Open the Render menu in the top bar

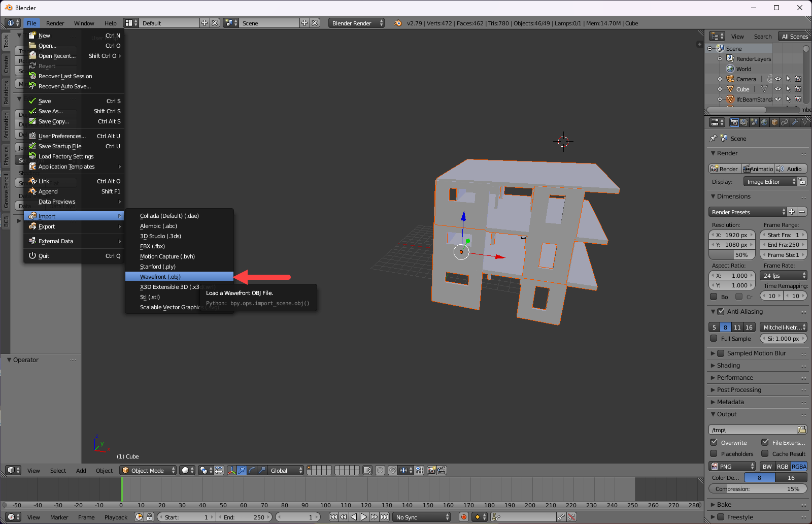[55, 23]
